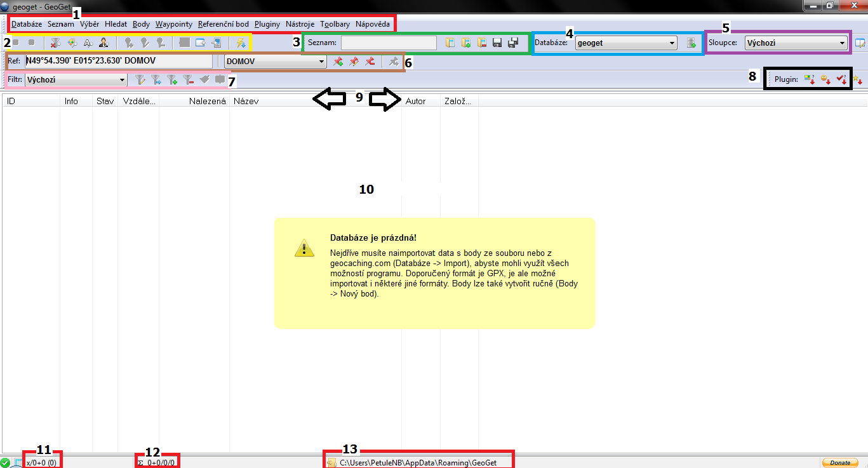Click the delete reference point pin icon
The height and width of the screenshot is (468, 868).
click(370, 62)
